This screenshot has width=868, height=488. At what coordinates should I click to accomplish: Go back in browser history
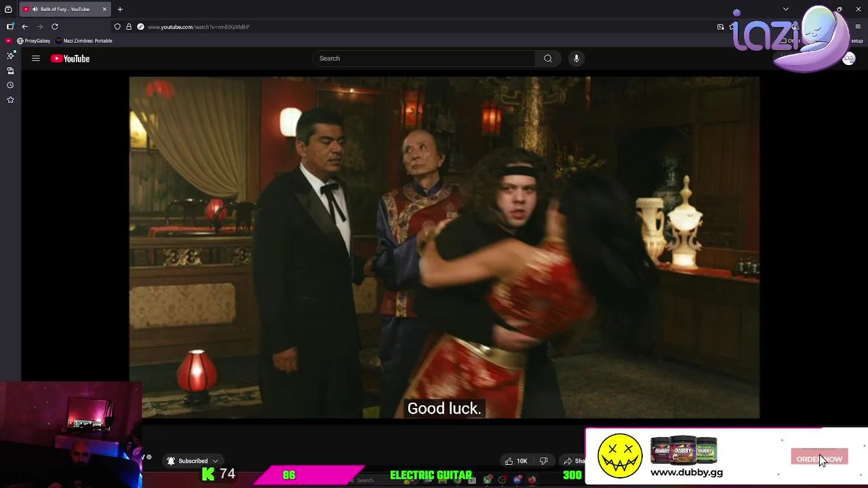click(25, 26)
